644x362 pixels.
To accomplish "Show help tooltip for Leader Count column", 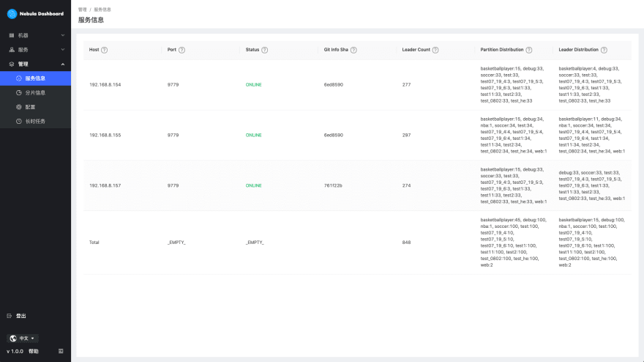I will click(435, 50).
